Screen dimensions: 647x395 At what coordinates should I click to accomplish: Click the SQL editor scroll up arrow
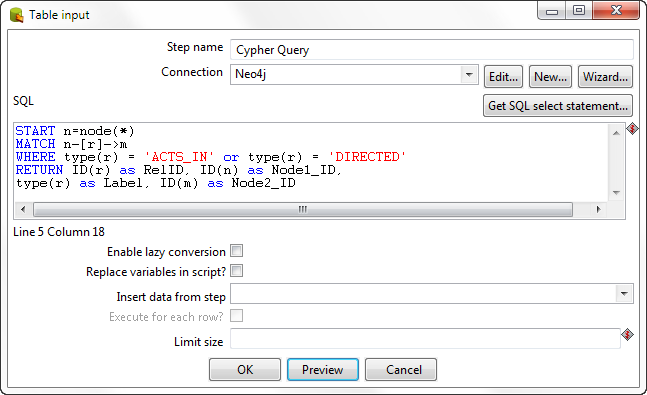pos(616,133)
